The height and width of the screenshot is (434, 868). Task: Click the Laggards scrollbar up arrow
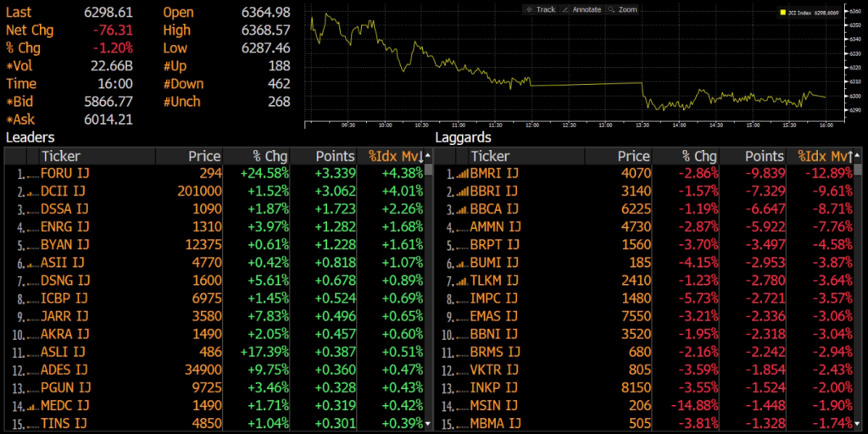click(x=858, y=156)
